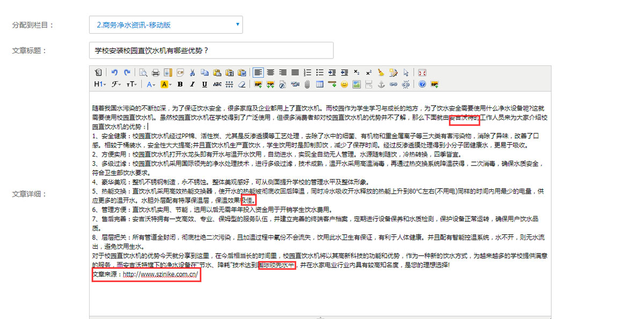Image resolution: width=644 pixels, height=319 pixels.
Task: Open font size dropdown
Action: (x=131, y=84)
